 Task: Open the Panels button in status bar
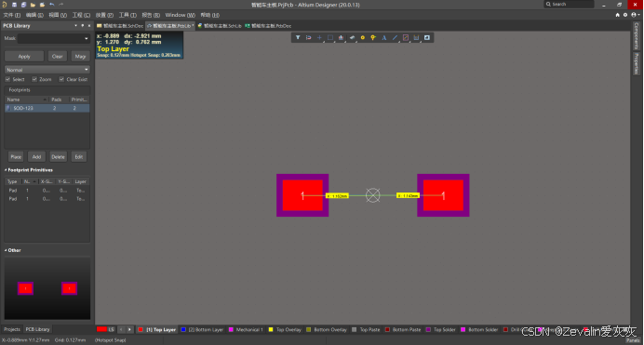[633, 340]
